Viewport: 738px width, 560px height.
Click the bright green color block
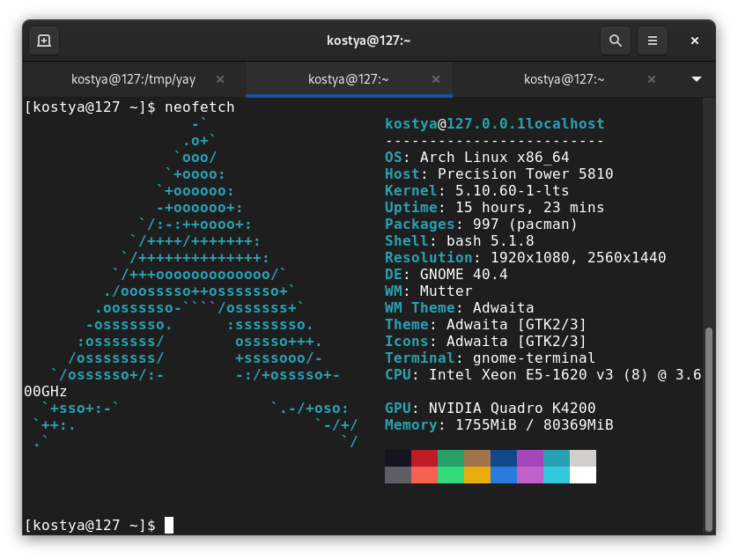[450, 475]
